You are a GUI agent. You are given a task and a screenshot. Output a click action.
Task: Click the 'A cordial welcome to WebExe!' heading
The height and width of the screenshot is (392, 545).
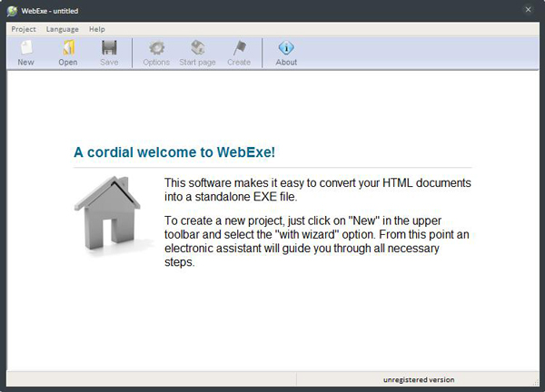tap(174, 152)
